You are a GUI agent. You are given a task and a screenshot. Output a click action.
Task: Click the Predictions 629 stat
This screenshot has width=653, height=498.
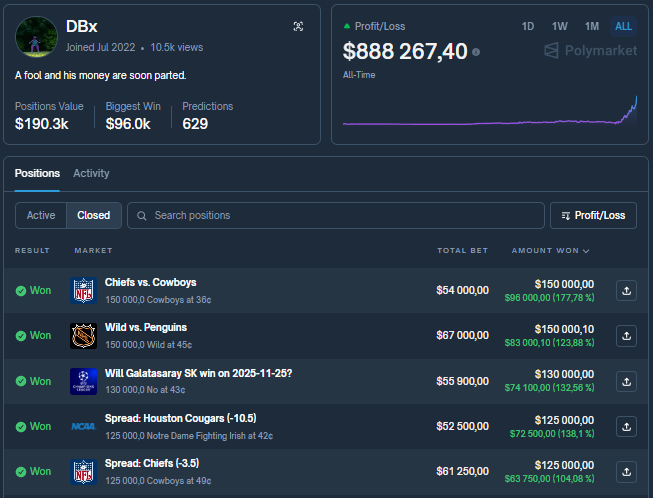click(207, 116)
